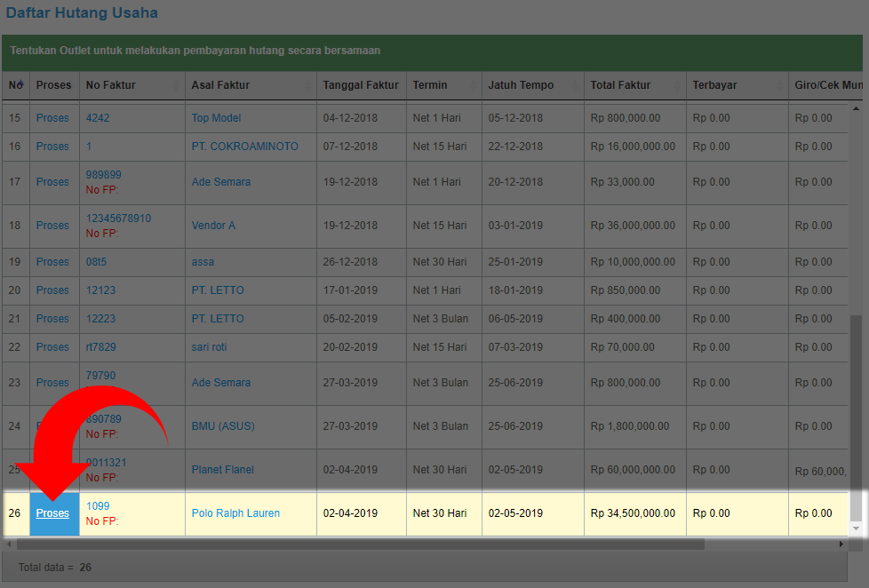Click vertical scrollbar up arrow
Viewport: 869px width, 588px height.
coord(857,108)
